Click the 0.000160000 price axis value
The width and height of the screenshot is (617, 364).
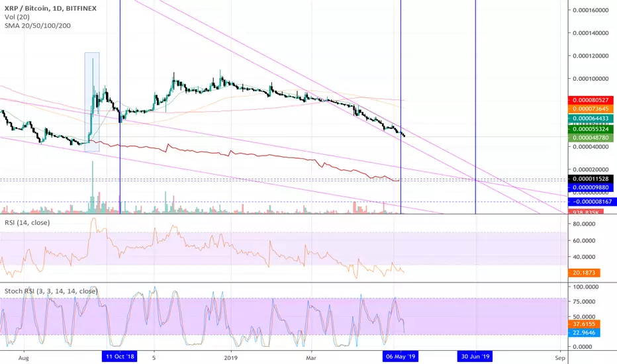click(x=591, y=10)
